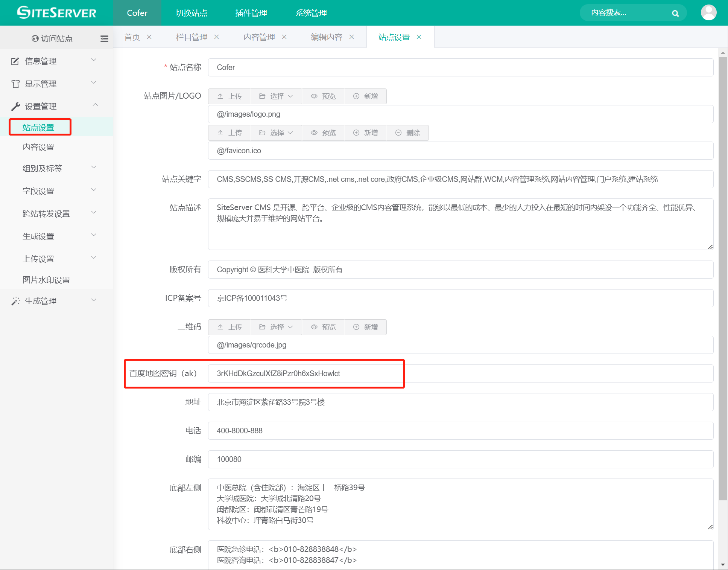Open the 切换站点 top menu
Image resolution: width=728 pixels, height=570 pixels.
pyautogui.click(x=191, y=13)
